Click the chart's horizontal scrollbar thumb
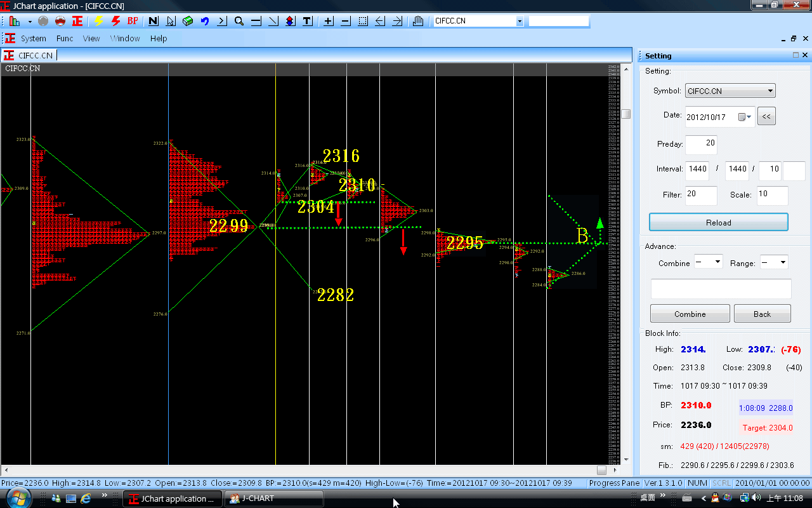The image size is (812, 508). [x=601, y=470]
